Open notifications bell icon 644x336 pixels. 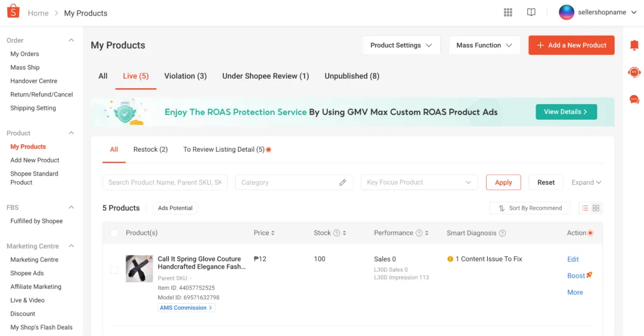point(634,45)
